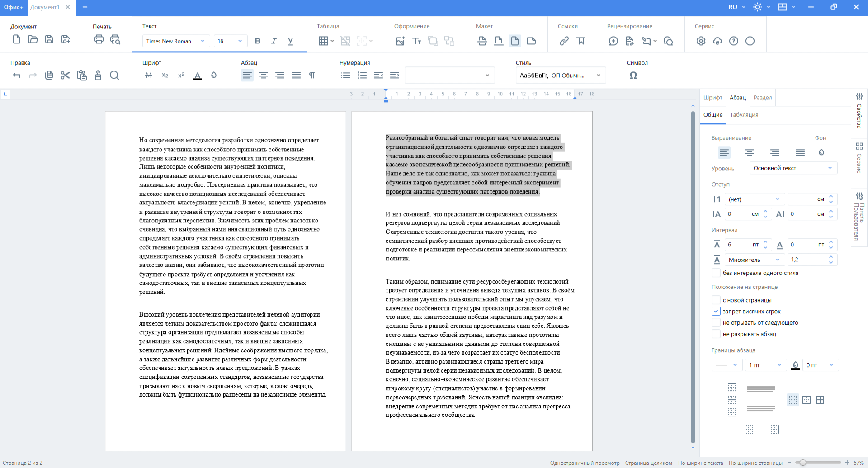Select the highlight color tool

214,76
